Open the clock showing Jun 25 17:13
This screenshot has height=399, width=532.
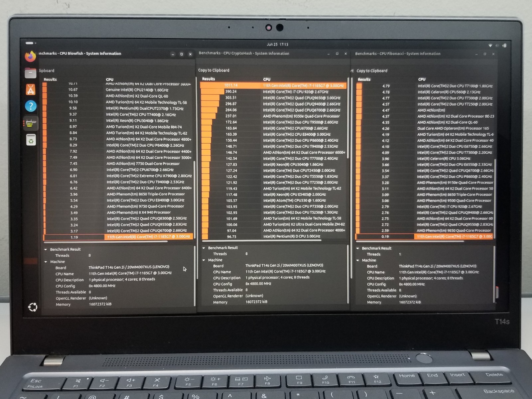(x=277, y=45)
